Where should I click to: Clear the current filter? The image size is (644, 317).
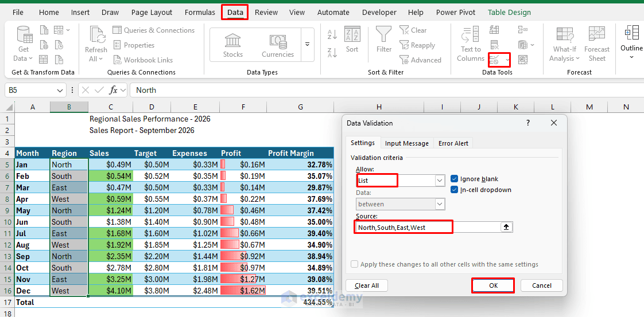pos(414,30)
